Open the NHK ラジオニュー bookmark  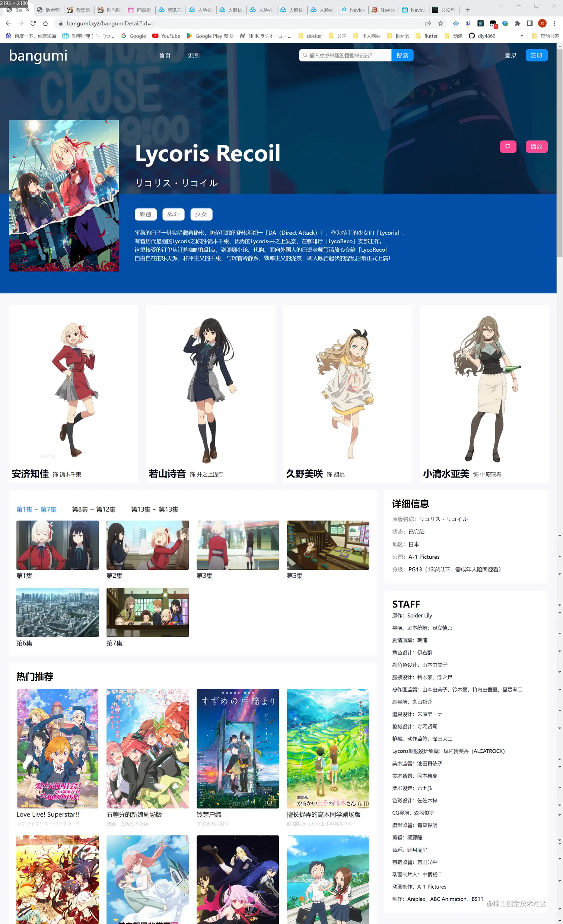tap(265, 36)
